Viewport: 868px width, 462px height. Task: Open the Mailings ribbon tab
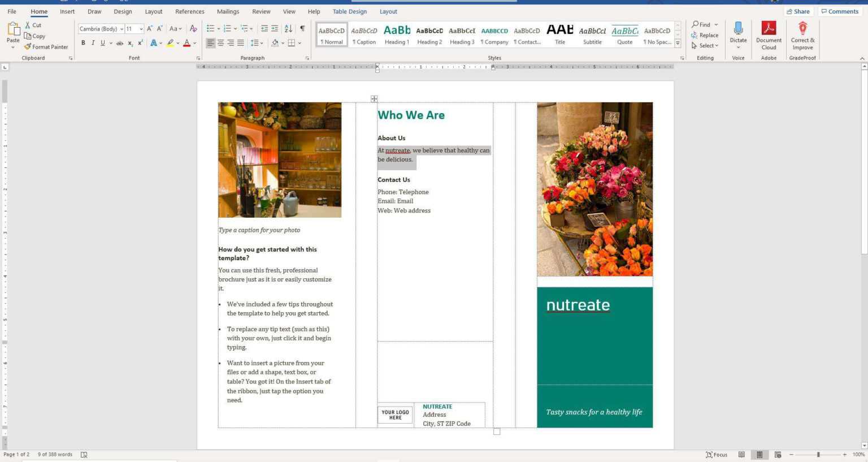click(228, 11)
